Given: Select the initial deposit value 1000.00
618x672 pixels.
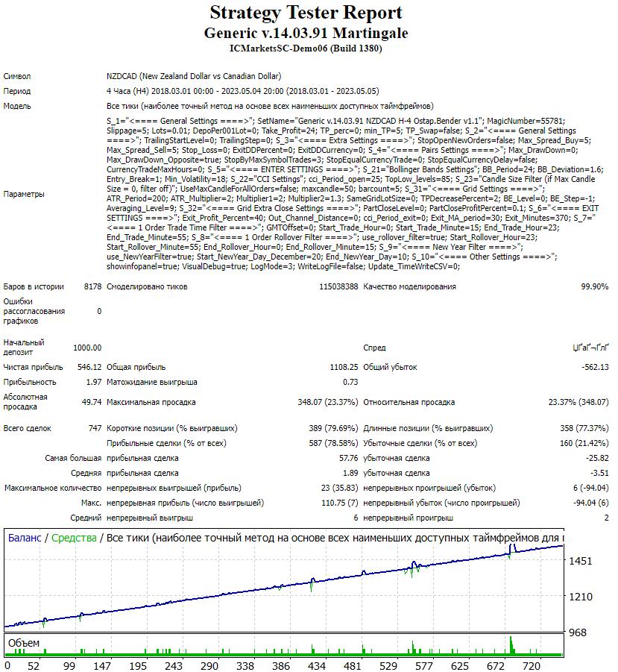Looking at the screenshot, I should [87, 348].
